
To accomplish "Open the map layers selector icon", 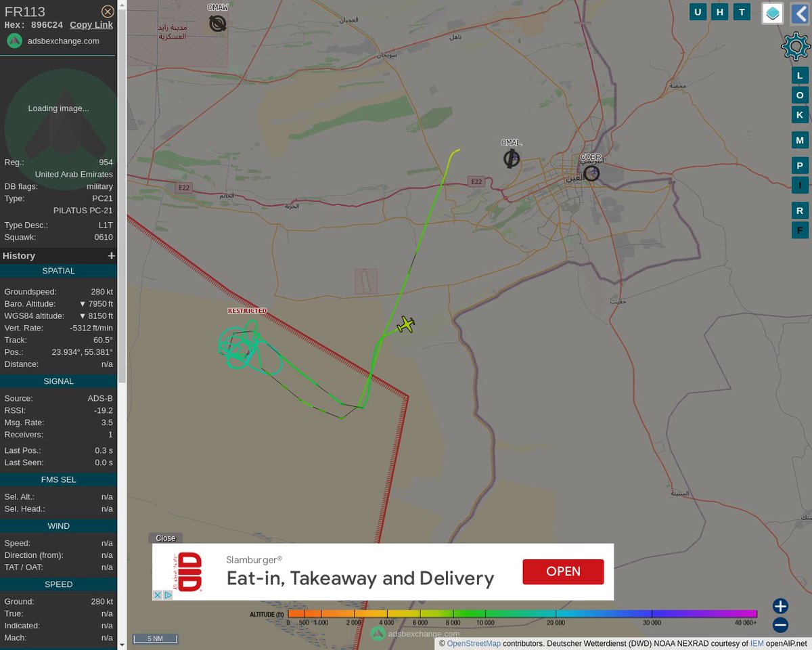I will tap(773, 13).
